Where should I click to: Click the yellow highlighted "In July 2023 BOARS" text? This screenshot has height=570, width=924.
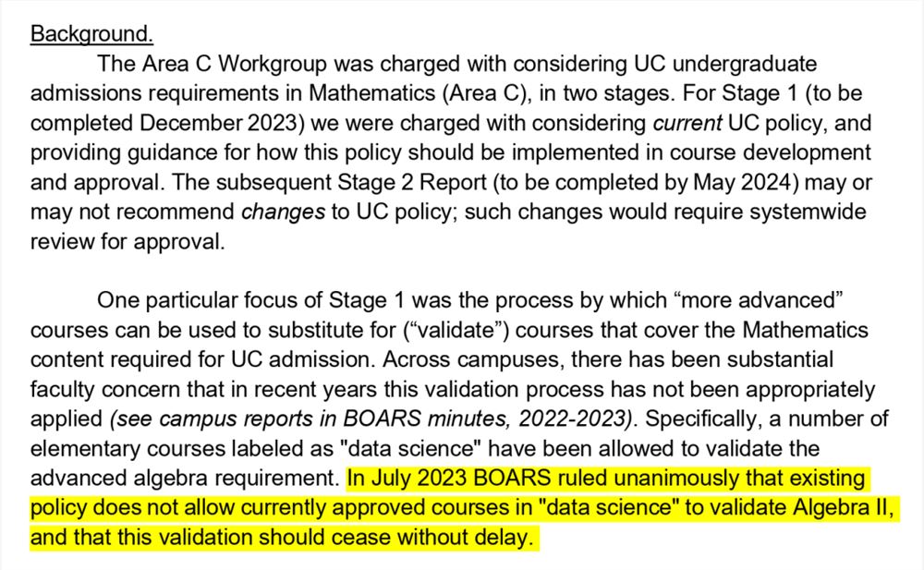(449, 478)
